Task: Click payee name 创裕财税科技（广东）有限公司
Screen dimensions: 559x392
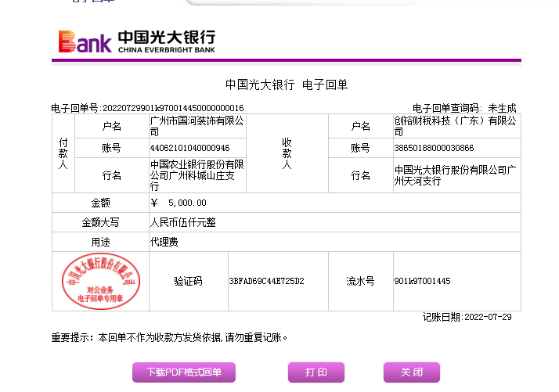Action: (x=455, y=126)
